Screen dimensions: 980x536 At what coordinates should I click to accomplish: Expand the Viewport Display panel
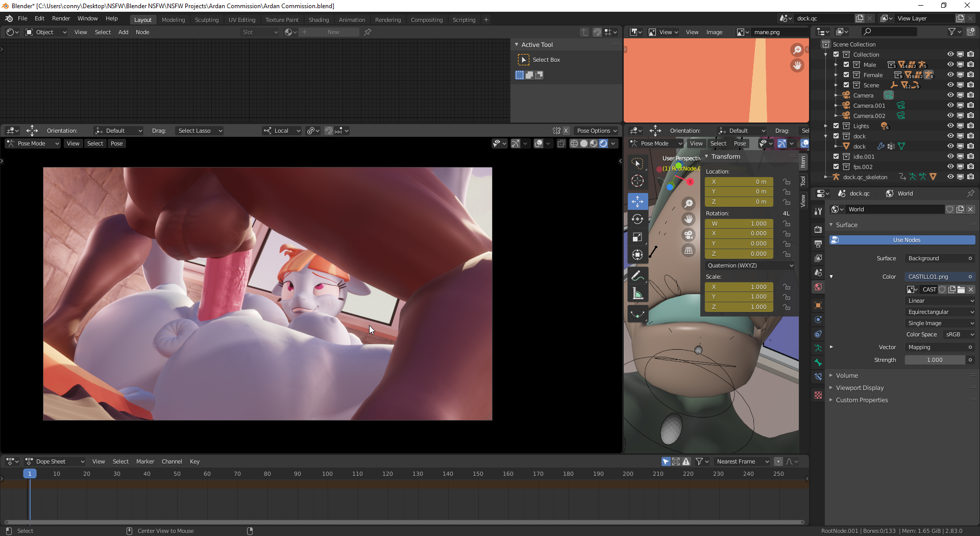click(860, 388)
